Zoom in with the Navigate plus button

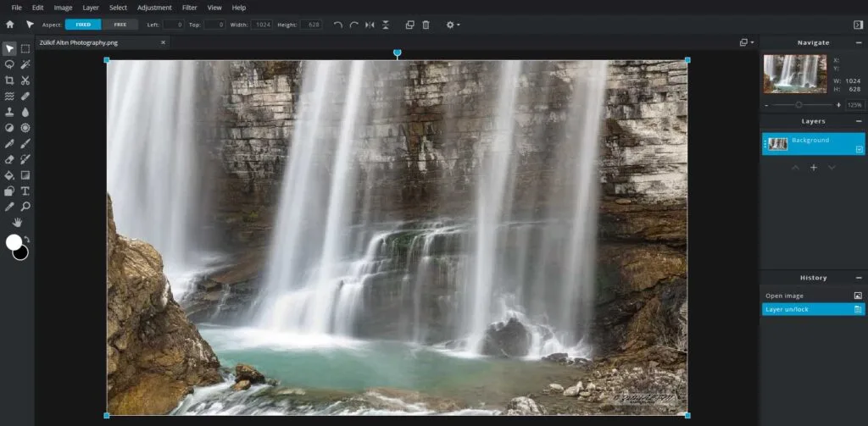[x=838, y=105]
